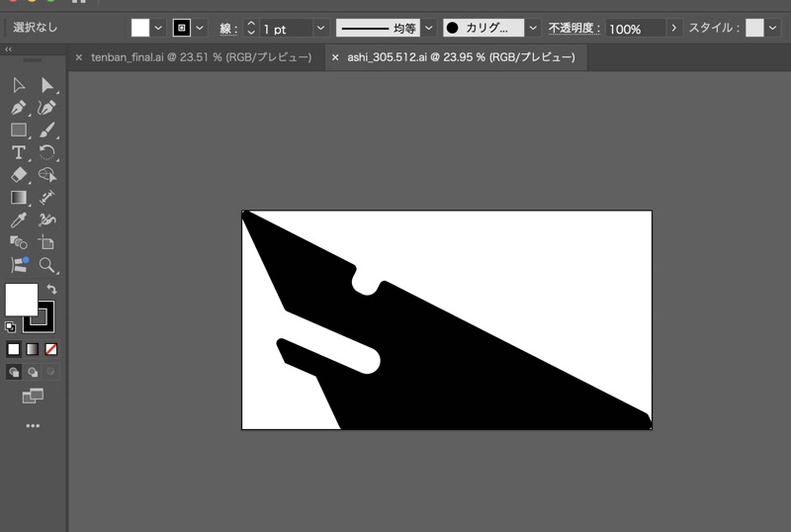Open the カリグ brush definition dropdown
791x532 pixels.
533,29
